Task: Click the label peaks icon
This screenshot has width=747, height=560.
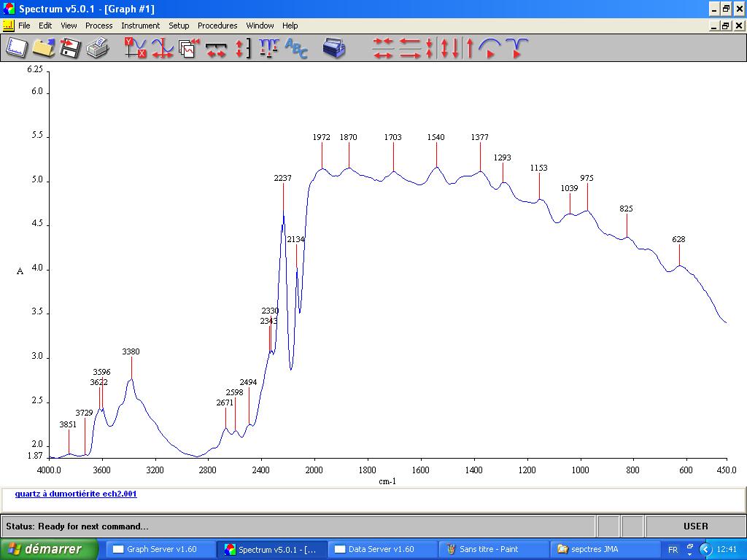Action: [x=268, y=48]
